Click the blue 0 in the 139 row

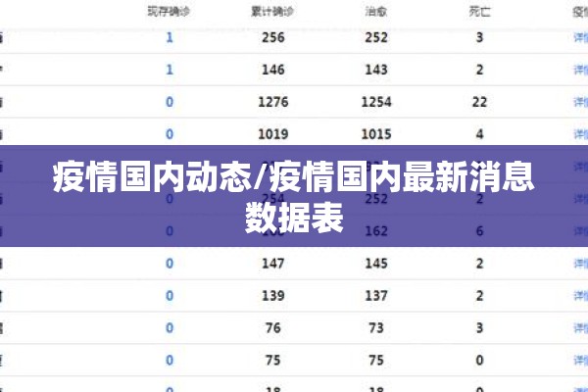click(170, 296)
